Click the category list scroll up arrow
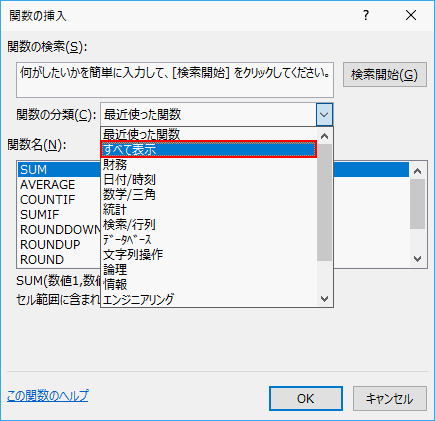The image size is (435, 421). click(324, 136)
